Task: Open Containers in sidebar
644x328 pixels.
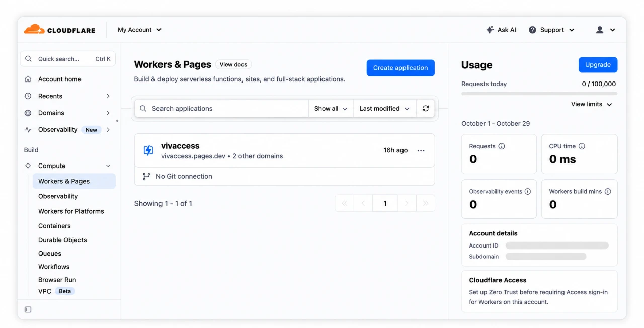Action: [54, 226]
